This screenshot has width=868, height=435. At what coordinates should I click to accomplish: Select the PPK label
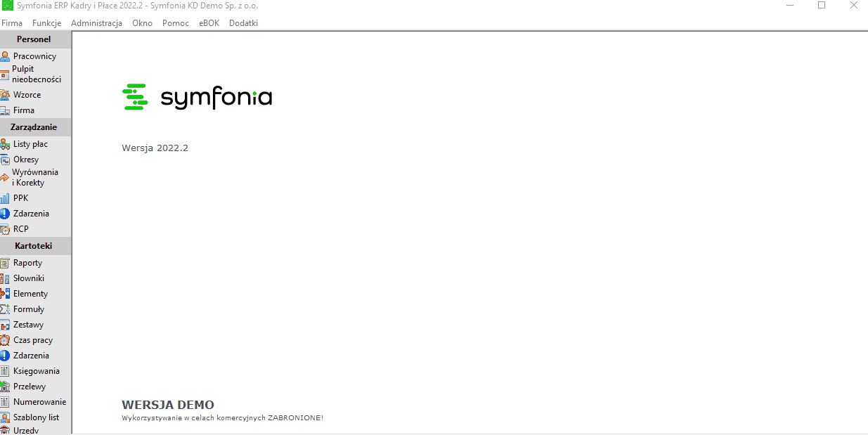(20, 198)
